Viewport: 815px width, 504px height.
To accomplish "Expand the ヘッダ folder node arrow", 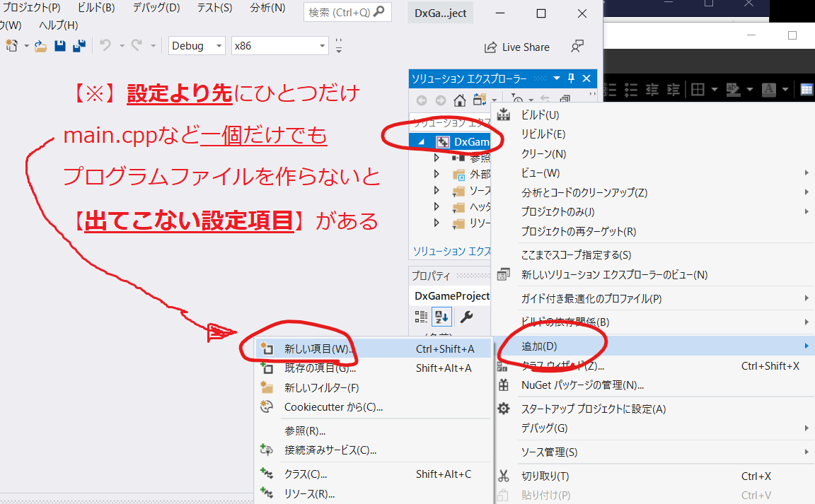I will pos(437,206).
